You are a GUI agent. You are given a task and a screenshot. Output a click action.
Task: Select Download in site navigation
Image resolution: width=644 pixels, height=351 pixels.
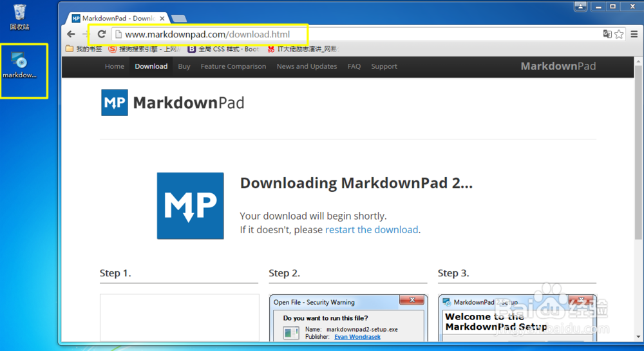151,66
